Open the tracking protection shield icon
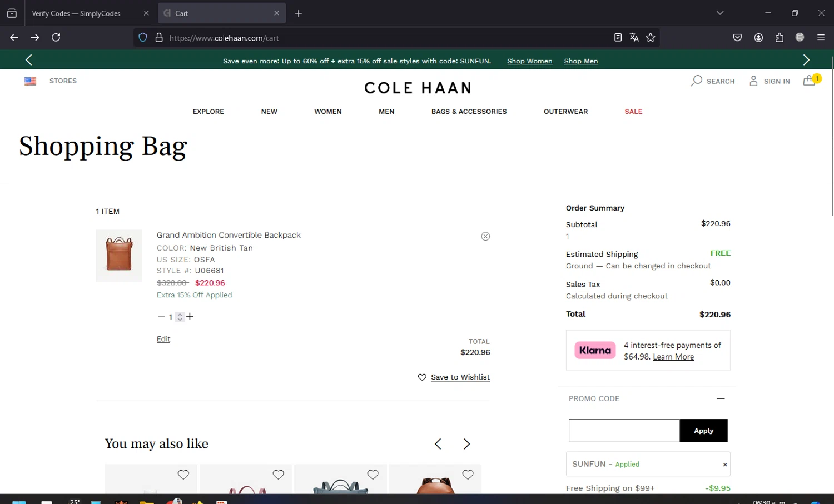 point(143,38)
